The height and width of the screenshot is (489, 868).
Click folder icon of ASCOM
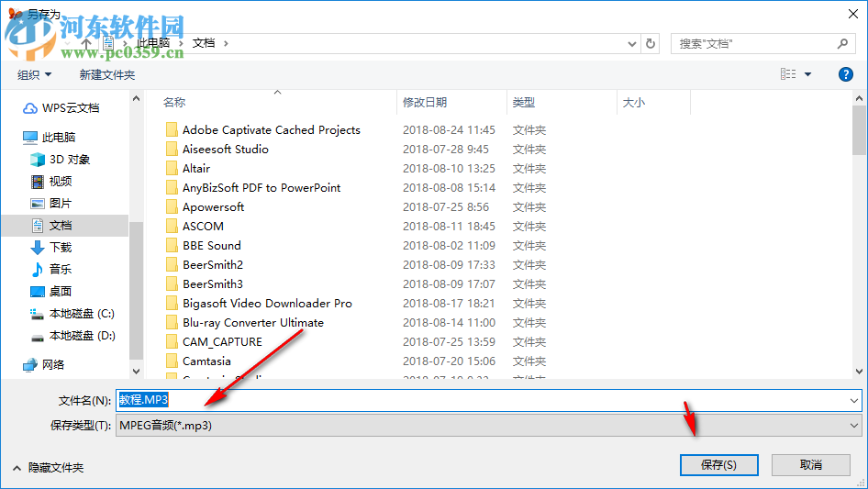172,226
